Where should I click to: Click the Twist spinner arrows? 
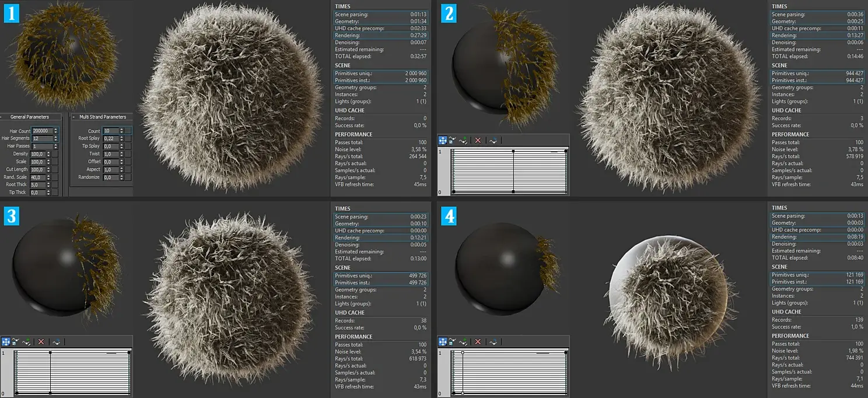[x=121, y=154]
